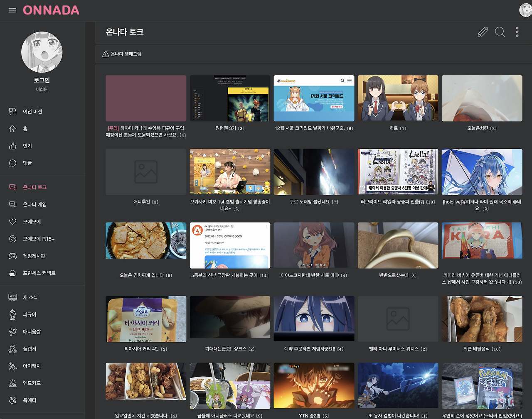Open the 티아시아 커리 4탄 post thumbnail
The image size is (532, 419).
coord(146,319)
